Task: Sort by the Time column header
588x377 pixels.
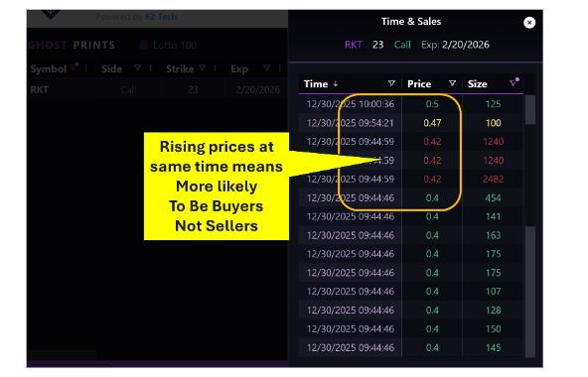Action: (x=316, y=84)
